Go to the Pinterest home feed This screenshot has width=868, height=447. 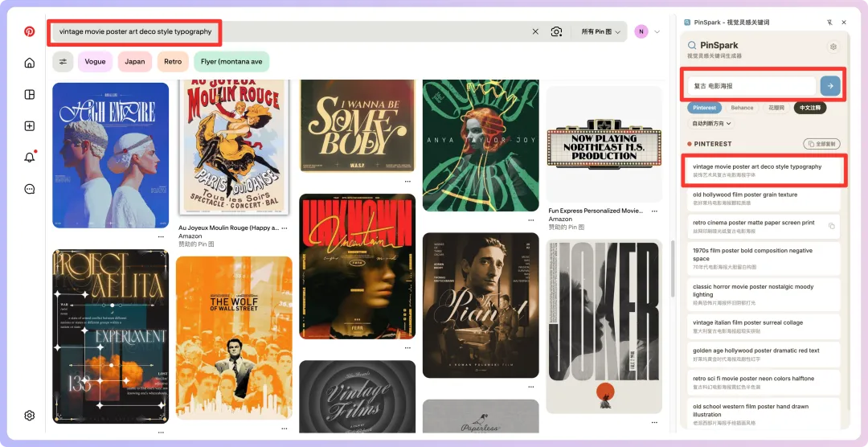(x=30, y=63)
